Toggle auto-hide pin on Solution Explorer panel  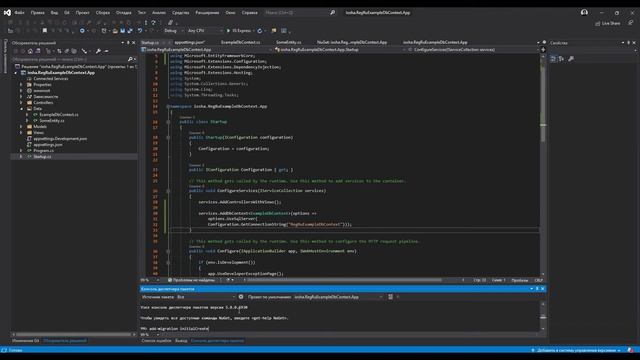pyautogui.click(x=128, y=42)
